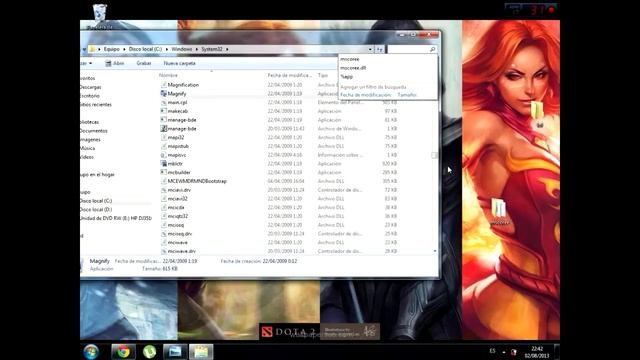Select the MCEWMDRMNDBootstrap DLL icon
640x360 pixels.
coord(164,181)
